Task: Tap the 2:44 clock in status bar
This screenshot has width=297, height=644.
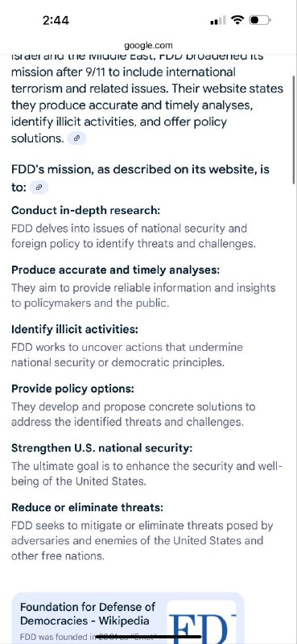Action: tap(56, 20)
